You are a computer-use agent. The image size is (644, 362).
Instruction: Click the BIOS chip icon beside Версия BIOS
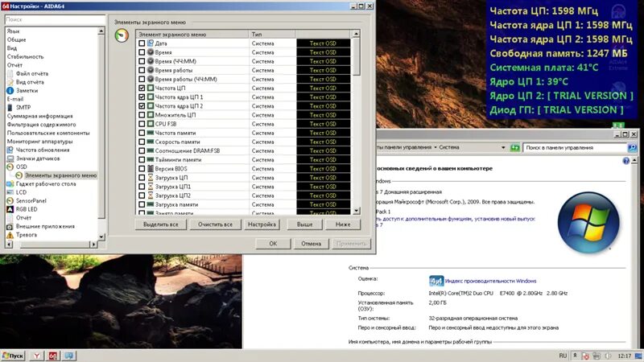coord(151,169)
